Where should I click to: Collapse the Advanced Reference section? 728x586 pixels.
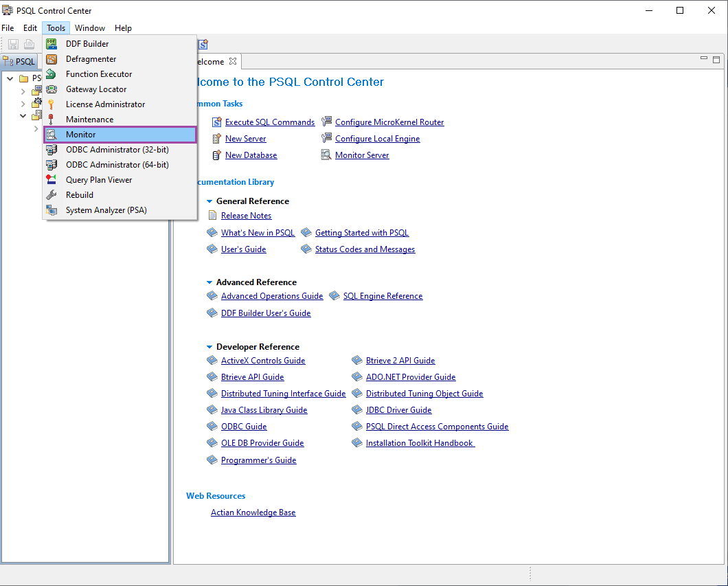tap(209, 282)
